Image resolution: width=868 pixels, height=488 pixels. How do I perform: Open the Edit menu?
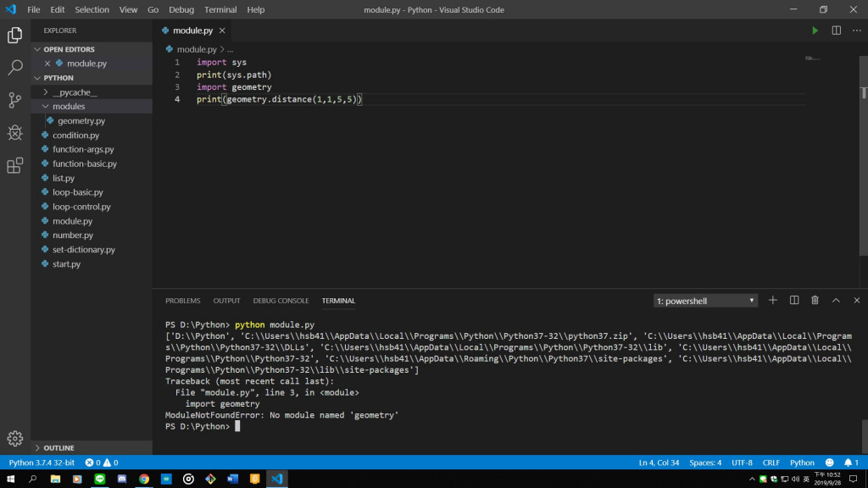tap(57, 9)
